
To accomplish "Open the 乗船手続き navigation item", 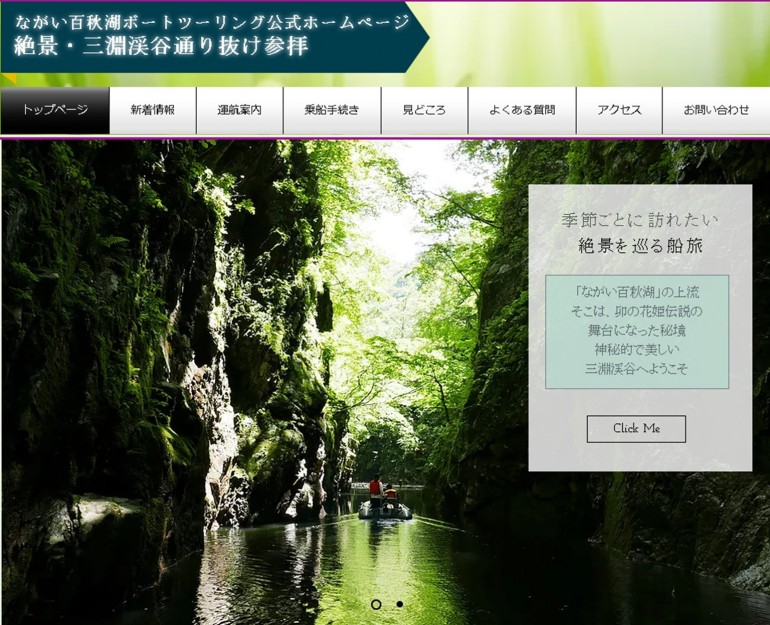I will [x=332, y=110].
